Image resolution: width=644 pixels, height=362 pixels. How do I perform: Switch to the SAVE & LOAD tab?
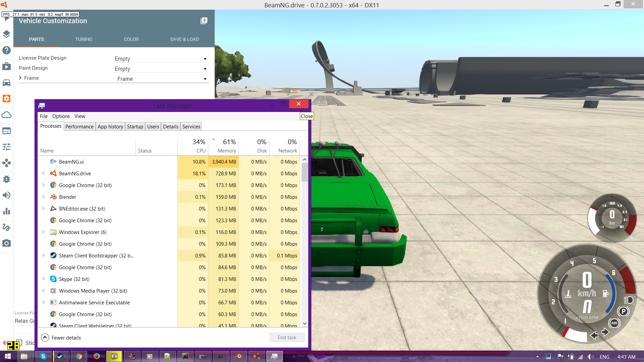184,39
